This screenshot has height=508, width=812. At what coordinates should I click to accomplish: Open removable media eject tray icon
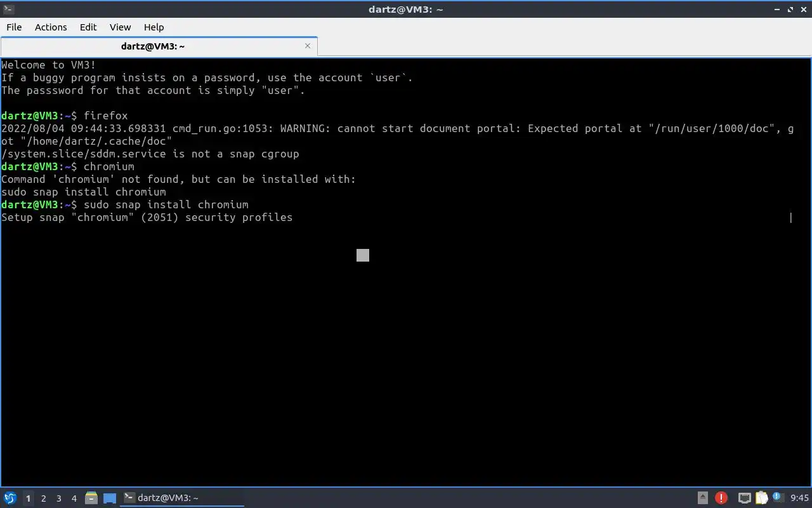pos(703,498)
